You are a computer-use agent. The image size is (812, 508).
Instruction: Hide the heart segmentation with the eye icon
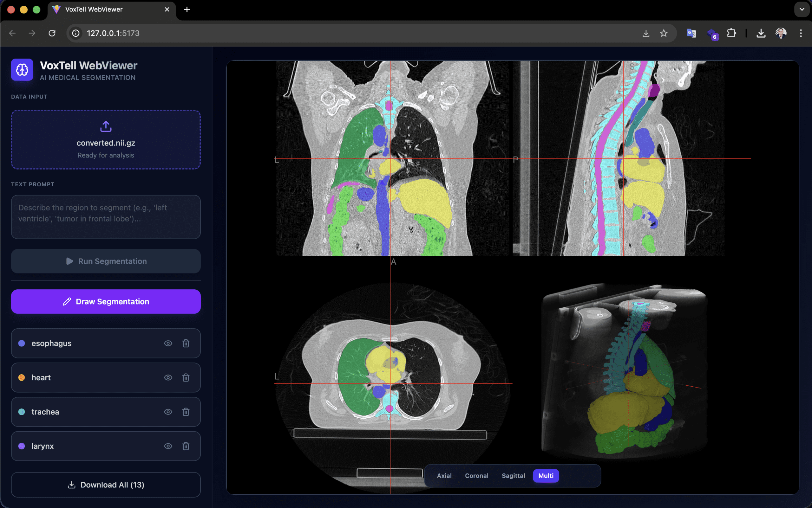pos(168,377)
